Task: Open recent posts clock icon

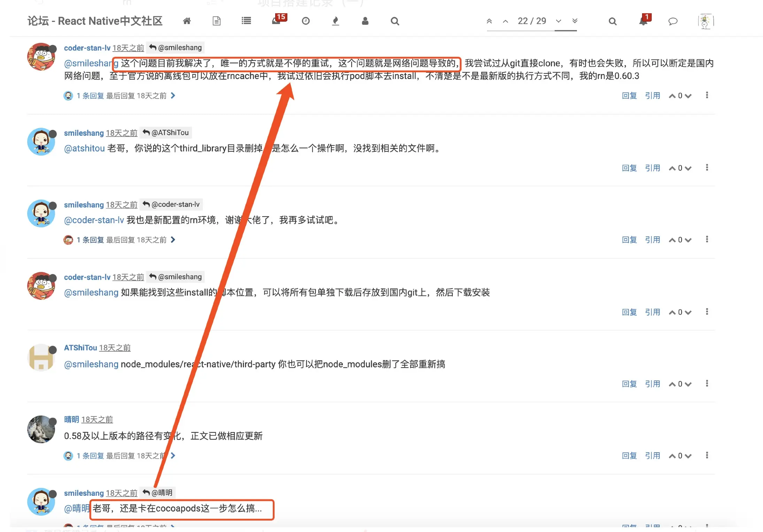Action: pos(306,21)
